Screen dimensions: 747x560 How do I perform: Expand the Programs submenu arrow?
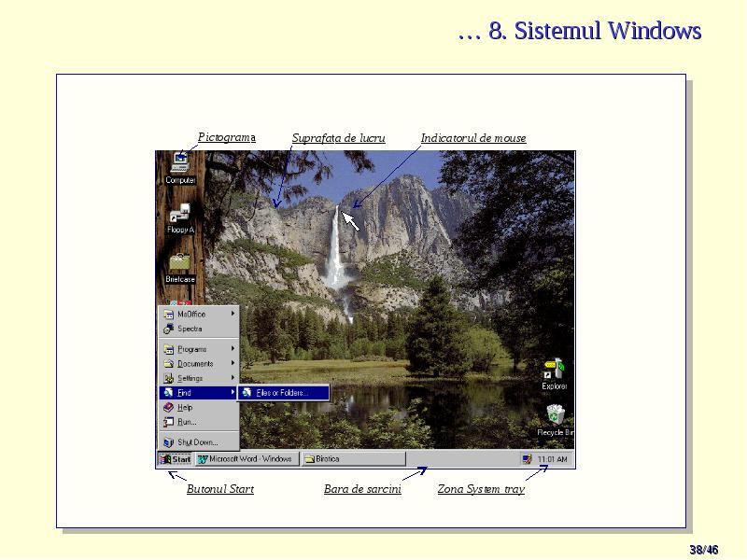pyautogui.click(x=233, y=348)
